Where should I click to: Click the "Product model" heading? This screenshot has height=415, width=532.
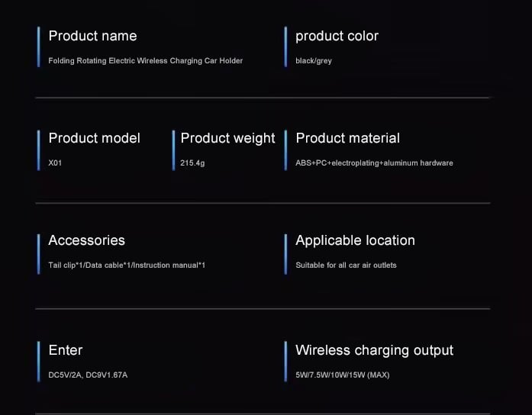pyautogui.click(x=94, y=138)
